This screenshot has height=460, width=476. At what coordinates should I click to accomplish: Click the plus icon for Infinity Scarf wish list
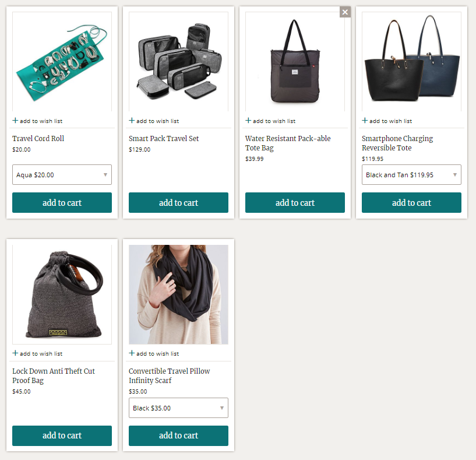132,353
